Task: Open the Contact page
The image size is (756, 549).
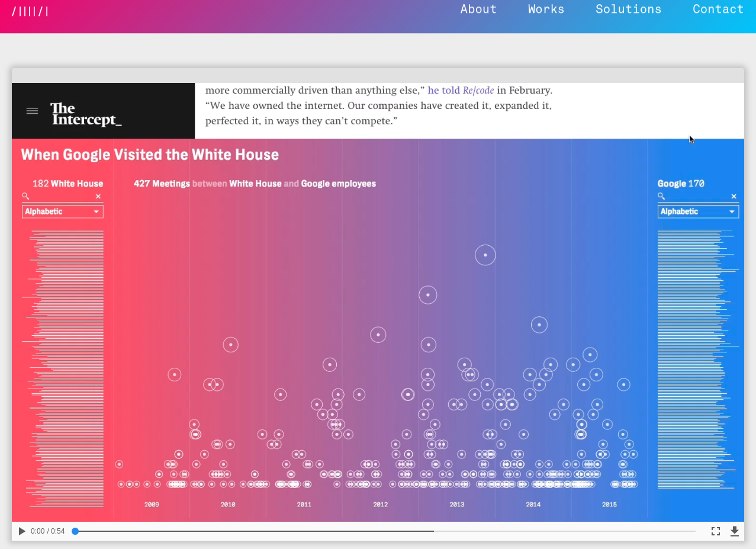Action: [x=718, y=9]
